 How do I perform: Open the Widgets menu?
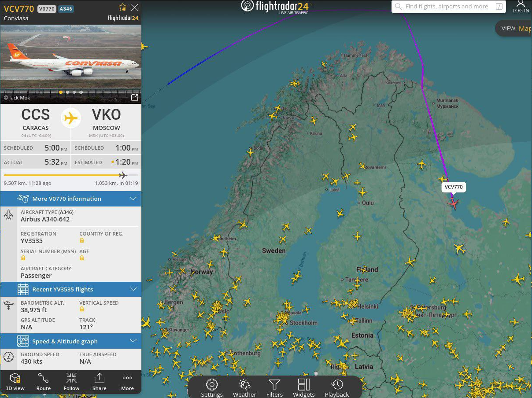304,388
